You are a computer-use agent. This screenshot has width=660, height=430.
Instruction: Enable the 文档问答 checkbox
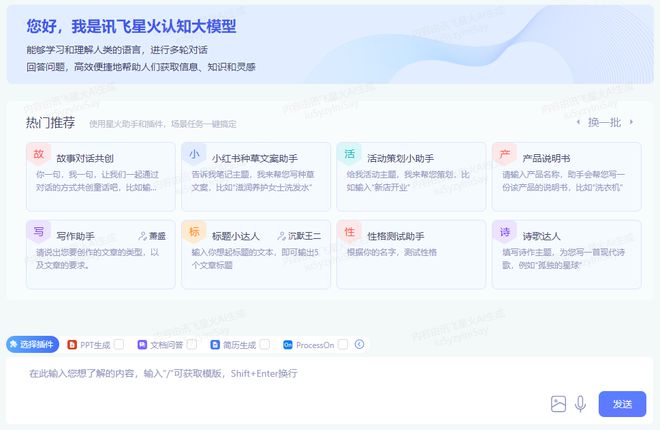coord(192,345)
